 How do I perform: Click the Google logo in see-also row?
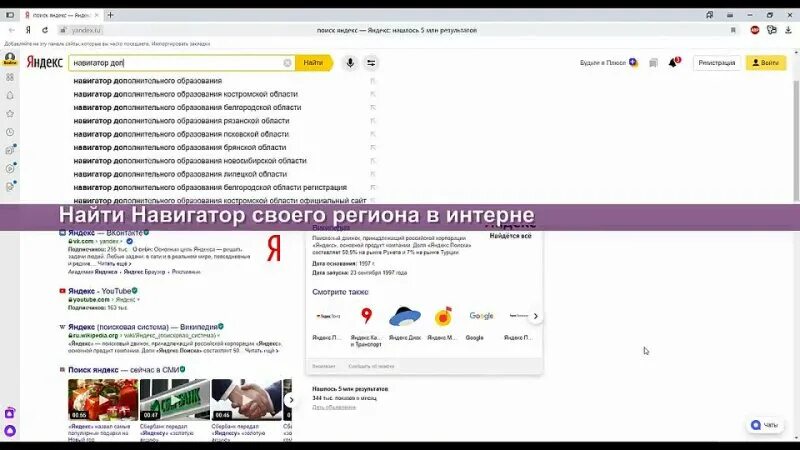481,316
